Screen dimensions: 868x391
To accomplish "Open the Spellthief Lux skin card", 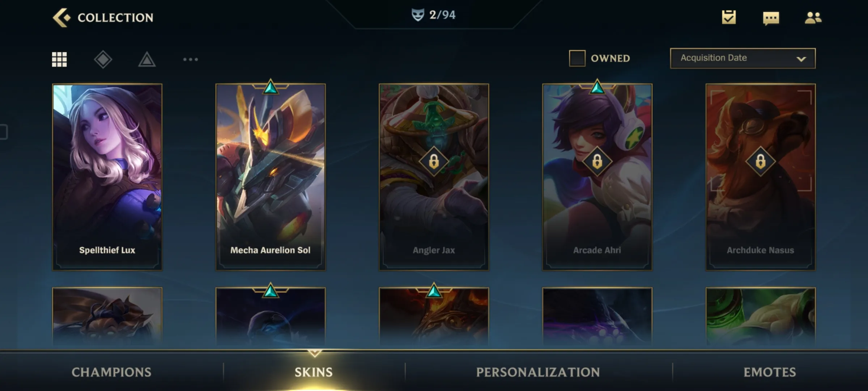I will [x=107, y=177].
